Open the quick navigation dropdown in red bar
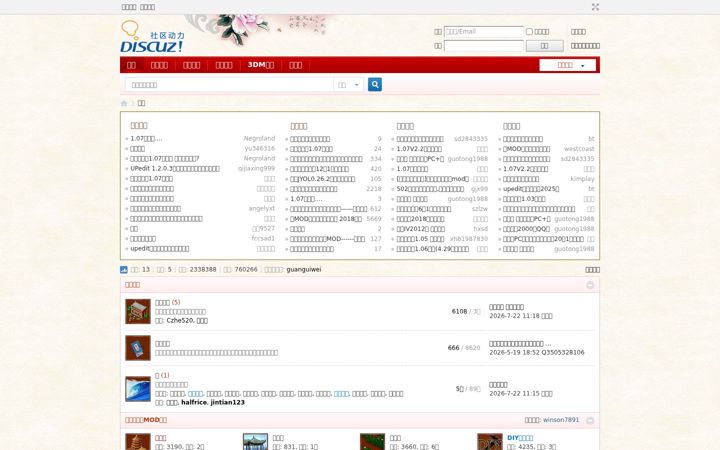 [x=568, y=65]
